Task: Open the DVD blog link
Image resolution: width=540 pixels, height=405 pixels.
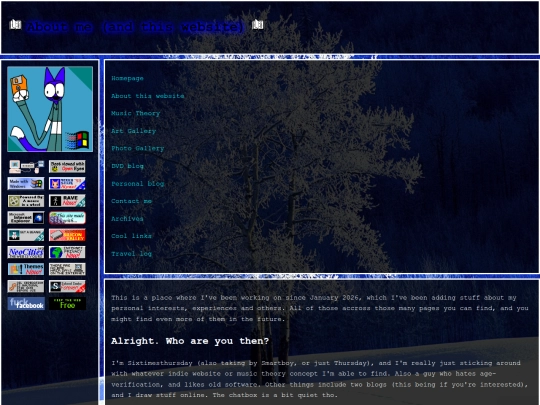Action: pos(127,166)
